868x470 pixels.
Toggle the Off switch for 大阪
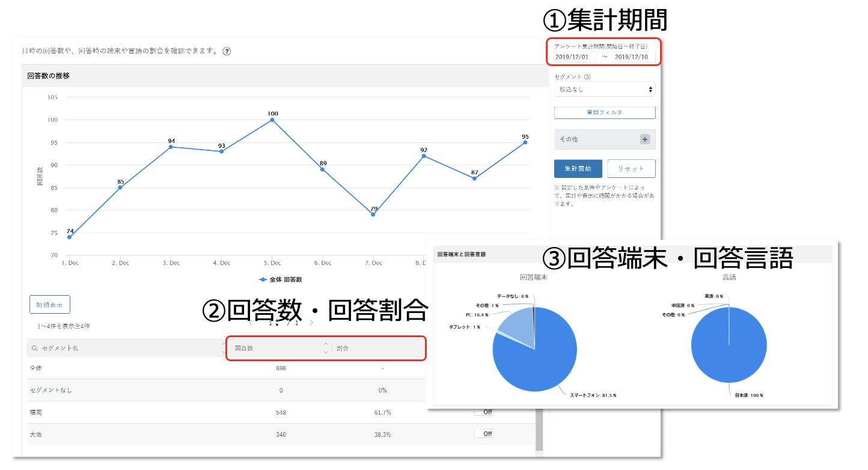click(484, 433)
